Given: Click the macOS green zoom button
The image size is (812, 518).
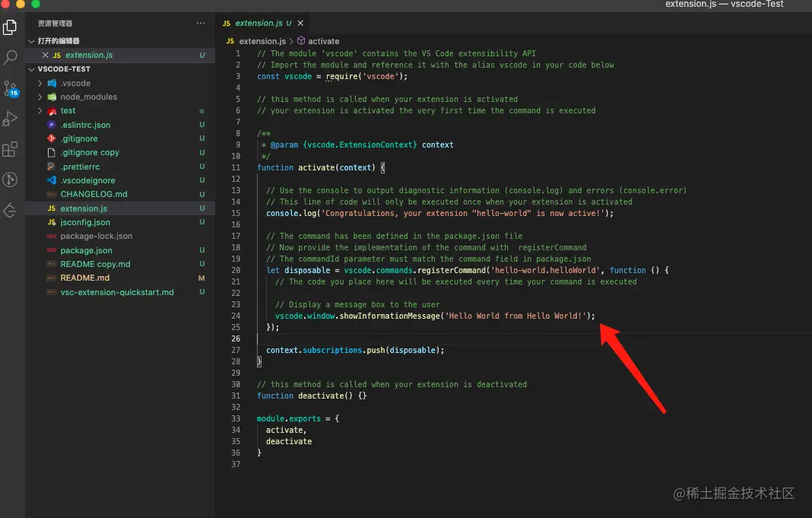Looking at the screenshot, I should (x=36, y=4).
